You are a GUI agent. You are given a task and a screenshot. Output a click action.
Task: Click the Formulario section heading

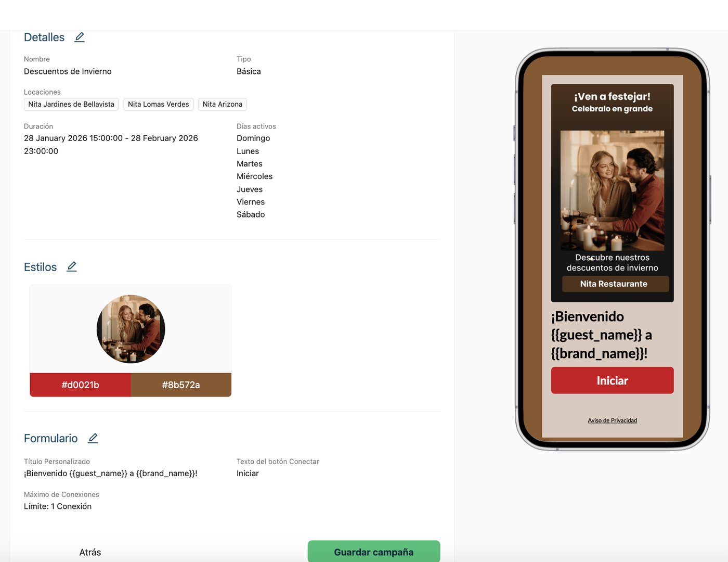[51, 439]
